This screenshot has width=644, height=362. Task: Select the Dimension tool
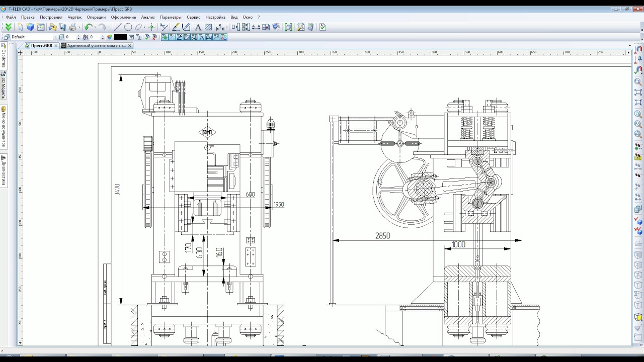pos(219,27)
